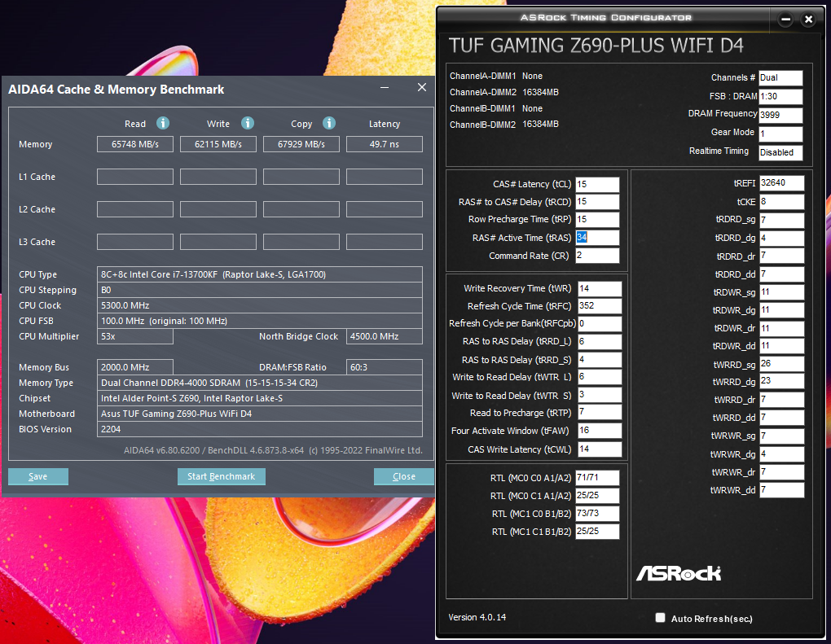The image size is (831, 644).
Task: Click the Copy info icon in AIDA64
Action: point(329,123)
